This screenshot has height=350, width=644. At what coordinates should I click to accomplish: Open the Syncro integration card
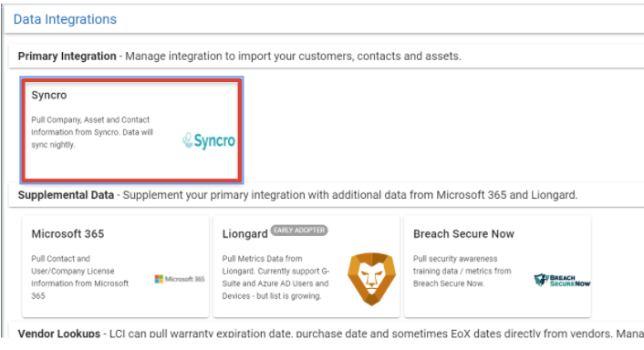point(131,130)
